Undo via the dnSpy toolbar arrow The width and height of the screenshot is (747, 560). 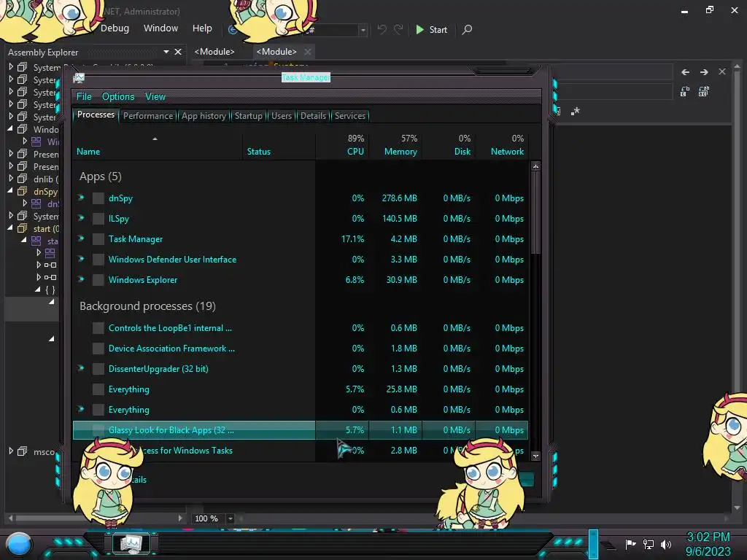coord(382,29)
